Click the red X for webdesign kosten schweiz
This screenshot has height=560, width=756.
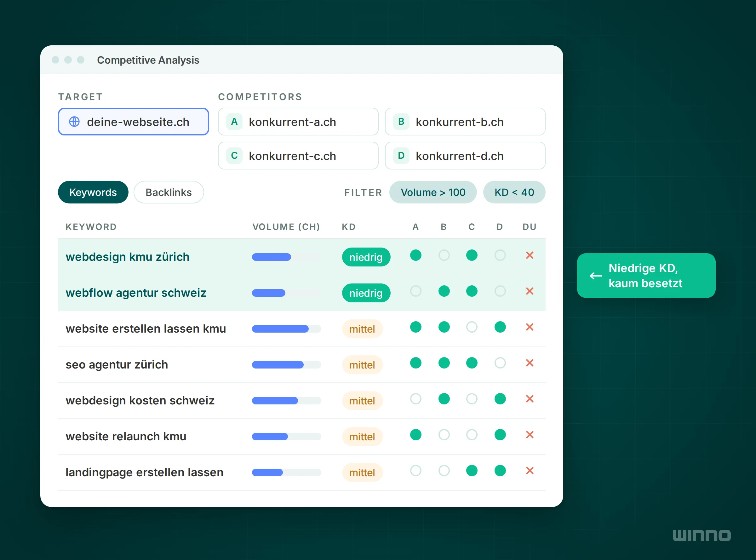[x=530, y=399]
